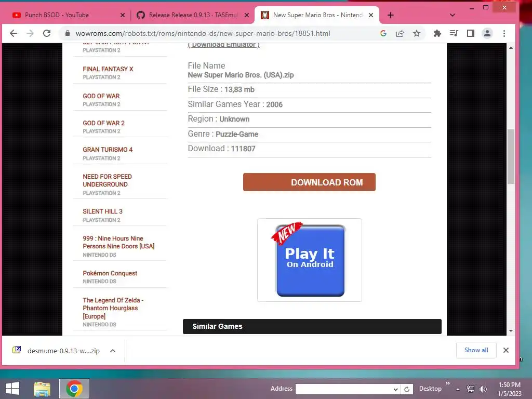Close the downloads bar
The image size is (532, 399).
click(506, 350)
